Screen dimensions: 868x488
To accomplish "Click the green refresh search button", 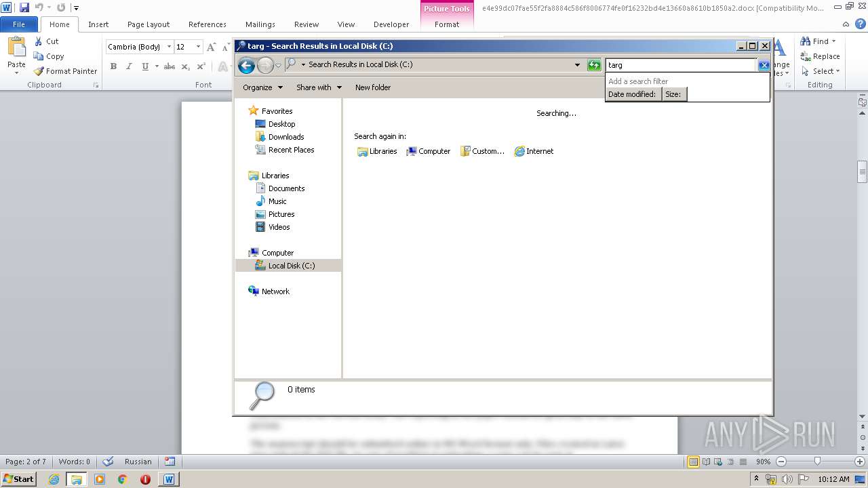I will coord(594,65).
